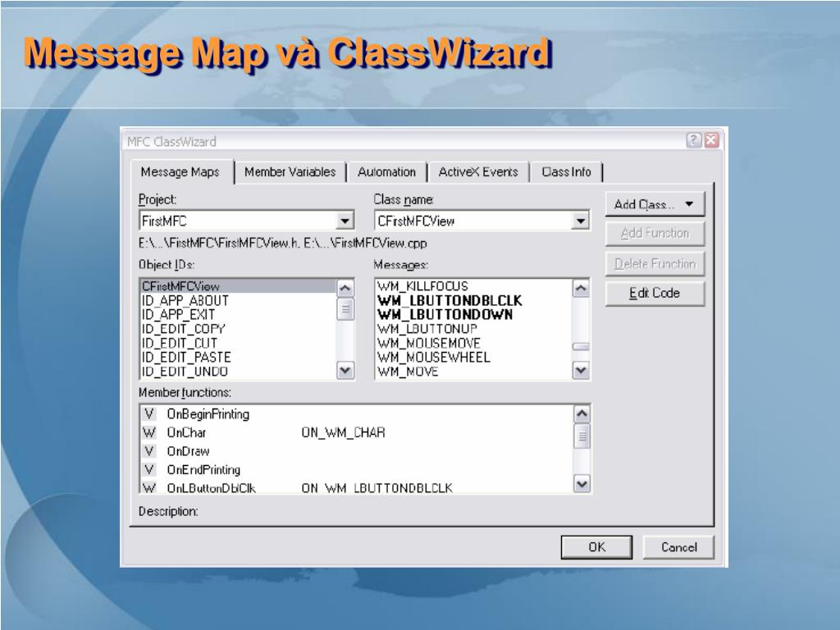Image resolution: width=840 pixels, height=630 pixels.
Task: Select OnLButtonDblClk member function
Action: (356, 487)
